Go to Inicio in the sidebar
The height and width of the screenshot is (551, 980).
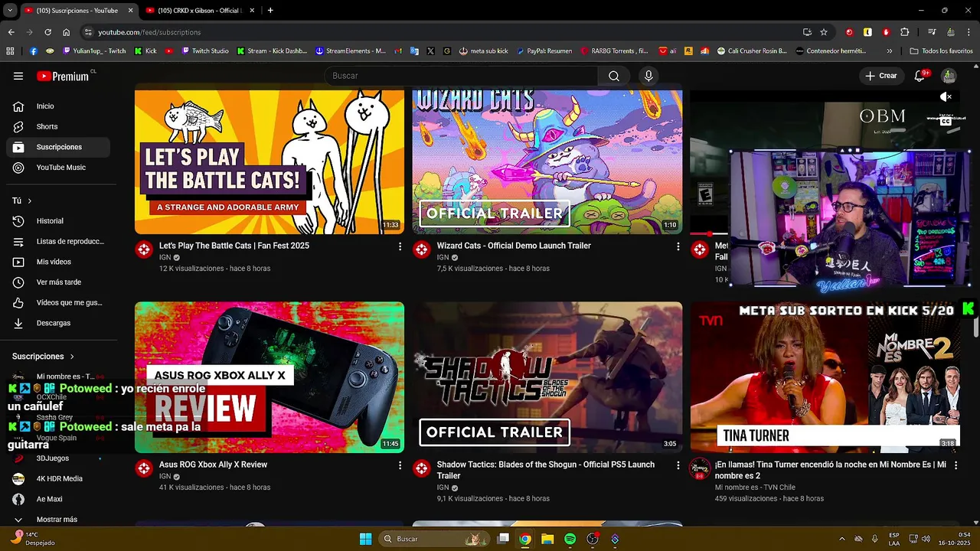pos(58,106)
